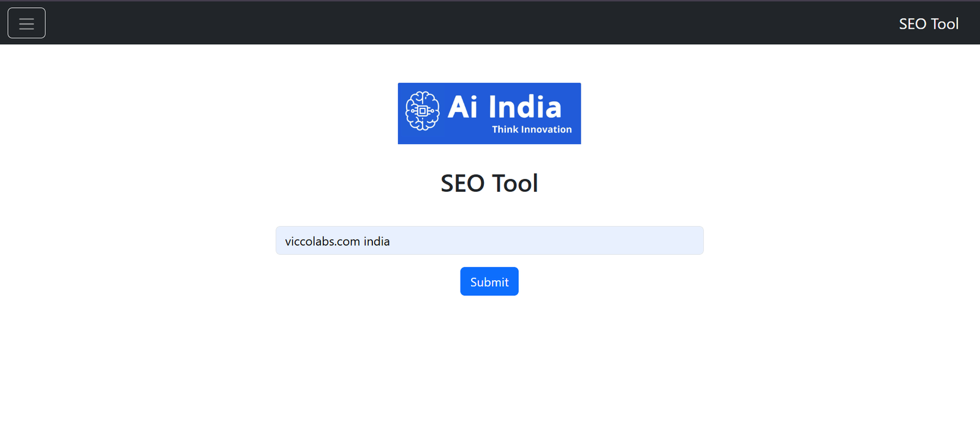Focus the input containing 'viccolabs.com india'
The height and width of the screenshot is (424, 980).
pos(489,240)
